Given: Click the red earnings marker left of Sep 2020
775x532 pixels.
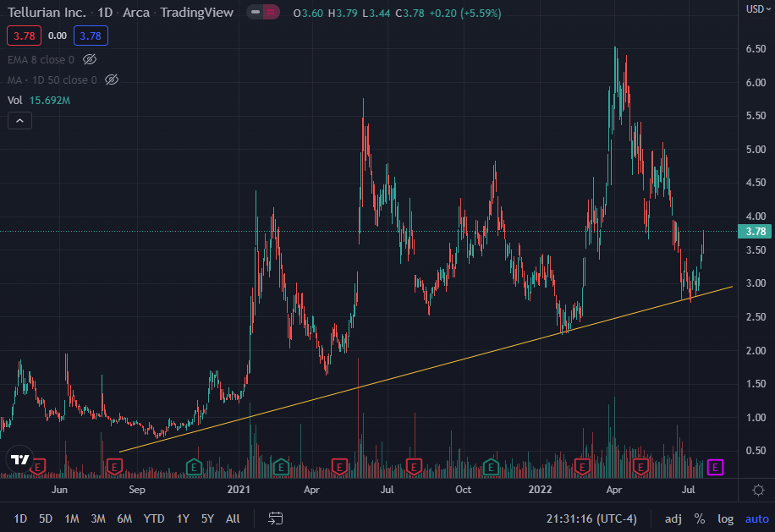Looking at the screenshot, I should pyautogui.click(x=114, y=467).
